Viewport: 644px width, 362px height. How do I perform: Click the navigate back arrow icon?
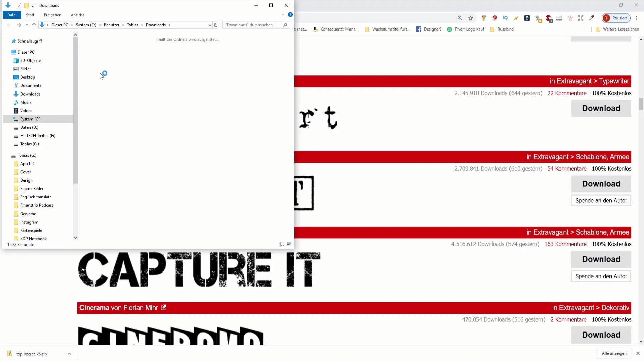point(9,25)
